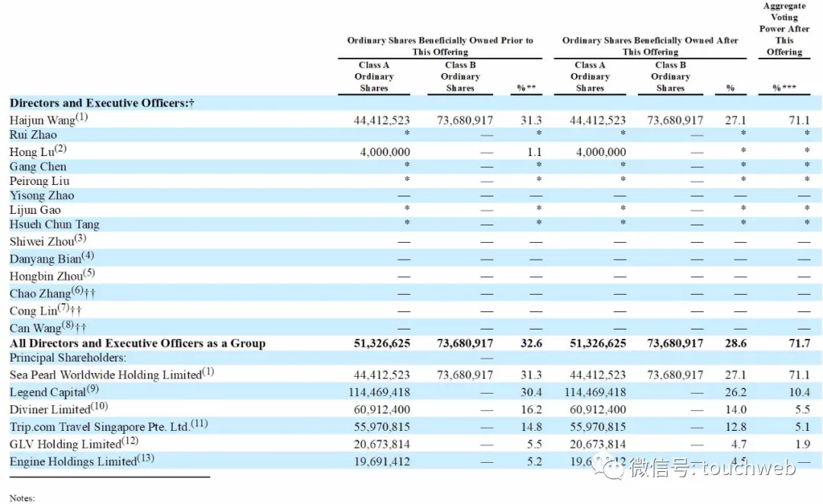Viewport: 823px width, 504px height.
Task: Click Hong Lu's 4,000,000 Class A shares prior to offering
Action: click(x=385, y=152)
